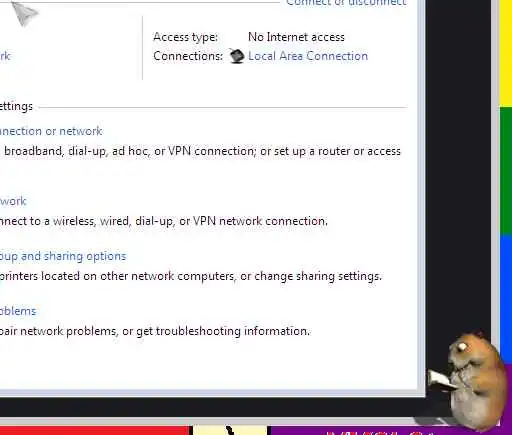
Task: Click the gray network map icon
Action: [x=23, y=13]
